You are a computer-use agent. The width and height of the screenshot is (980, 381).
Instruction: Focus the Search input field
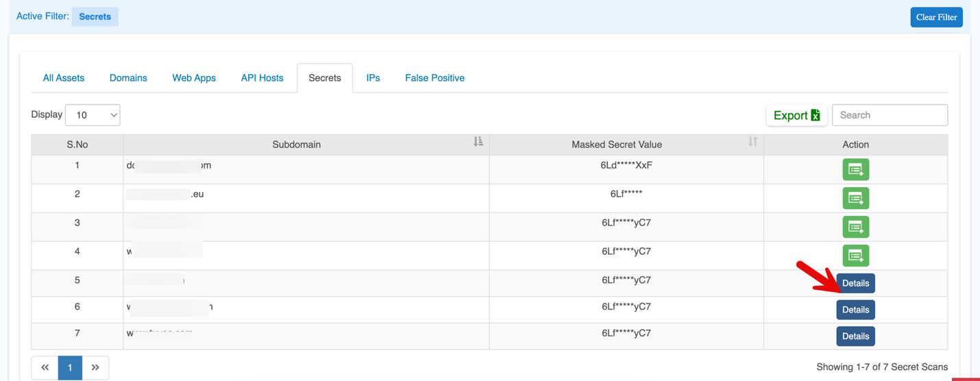tap(890, 115)
